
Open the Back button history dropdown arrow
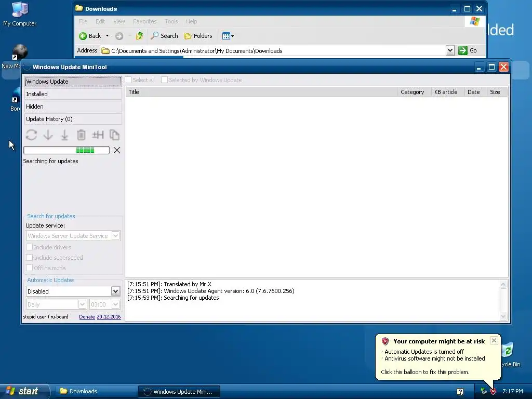pos(107,36)
